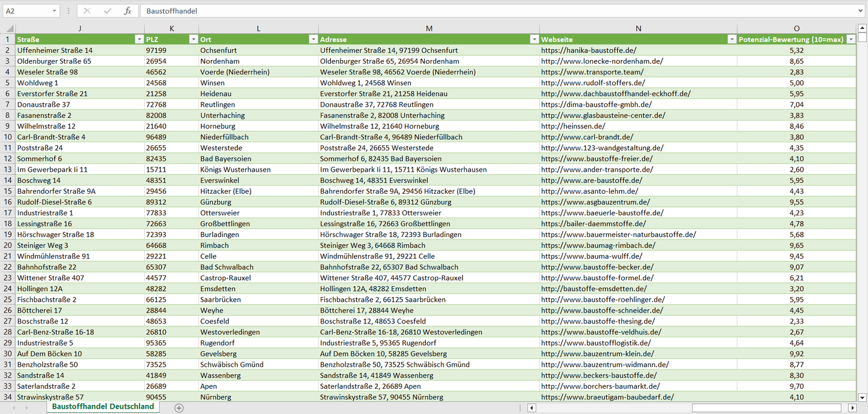Image resolution: width=868 pixels, height=414 pixels.
Task: Click the Insert Function fx icon
Action: pos(127,11)
